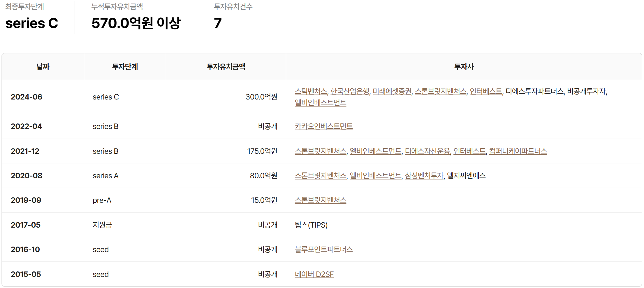Click 스톤브릿지벤처스 in the 2024-06 row

pyautogui.click(x=440, y=91)
